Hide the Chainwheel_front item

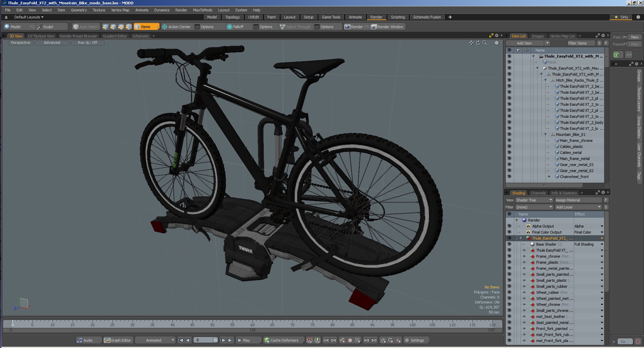pos(509,177)
